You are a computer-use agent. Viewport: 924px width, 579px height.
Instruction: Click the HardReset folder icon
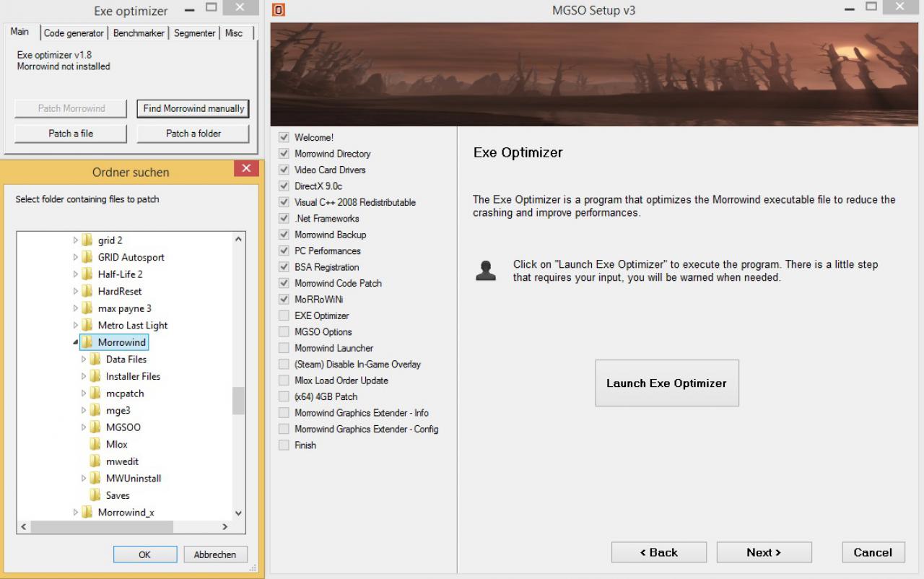tap(87, 291)
